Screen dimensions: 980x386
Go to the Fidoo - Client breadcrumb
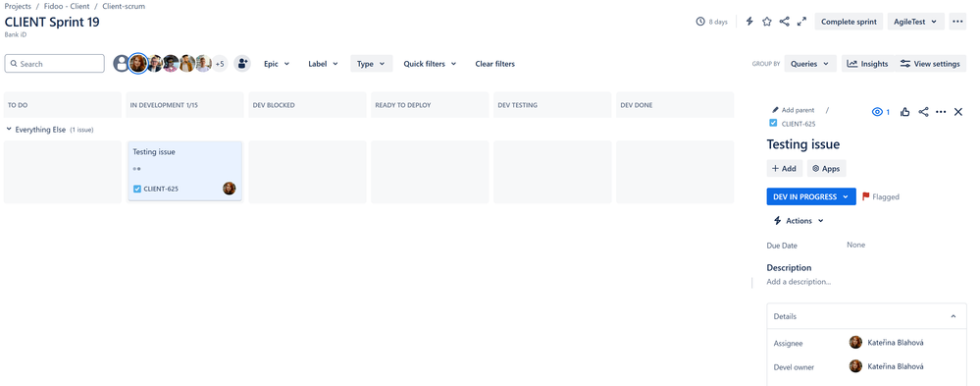[x=67, y=6]
